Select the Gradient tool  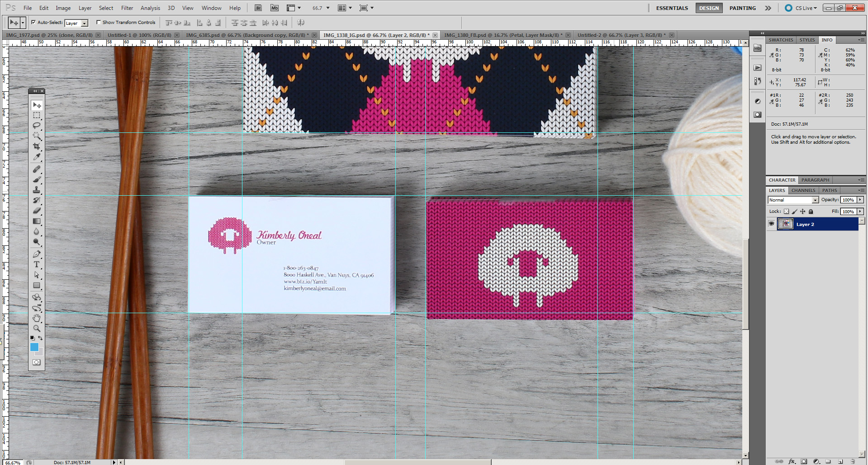37,221
